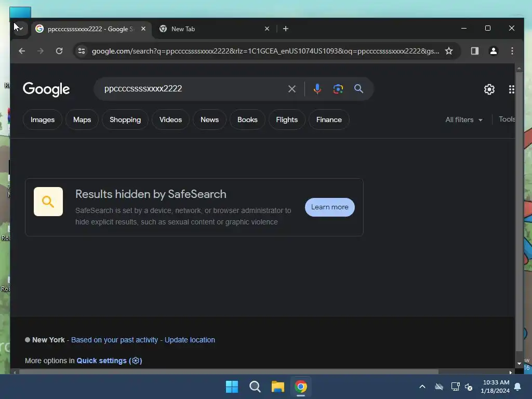
Task: Show hidden system tray icons
Action: click(422, 387)
